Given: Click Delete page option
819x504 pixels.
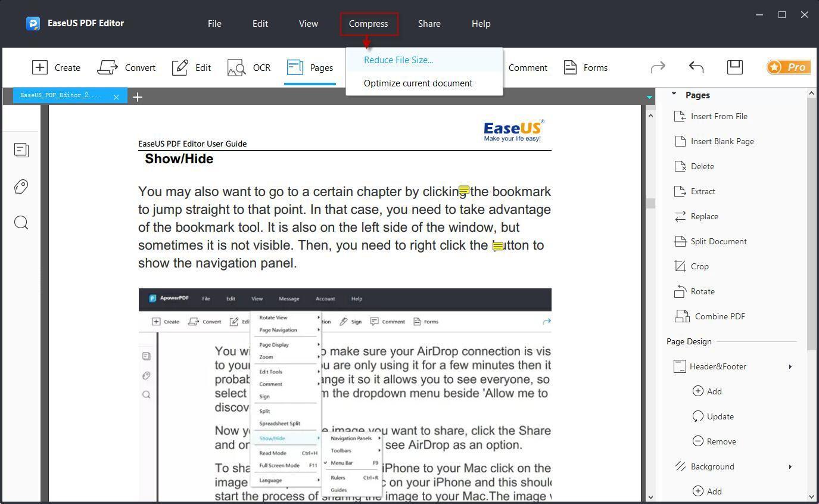Looking at the screenshot, I should [x=695, y=166].
